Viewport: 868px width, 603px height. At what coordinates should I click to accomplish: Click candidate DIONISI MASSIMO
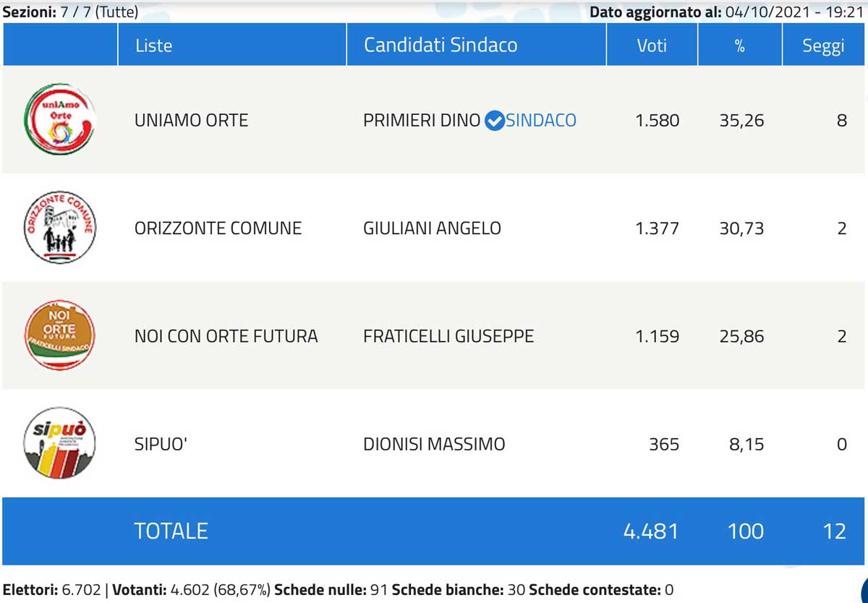[434, 444]
